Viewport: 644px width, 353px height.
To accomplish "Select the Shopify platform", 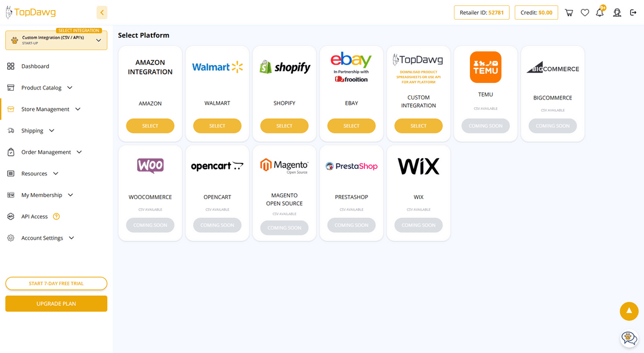I will click(284, 126).
